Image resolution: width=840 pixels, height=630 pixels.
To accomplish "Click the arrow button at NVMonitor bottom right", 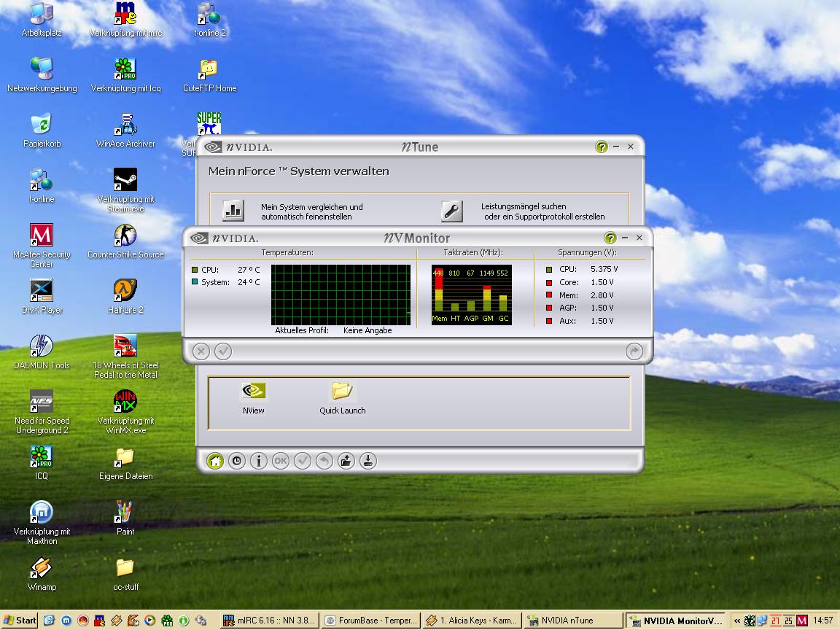I will pyautogui.click(x=634, y=351).
